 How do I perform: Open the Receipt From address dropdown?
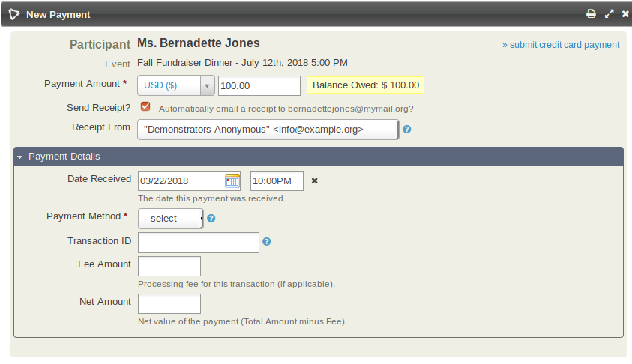click(x=268, y=130)
